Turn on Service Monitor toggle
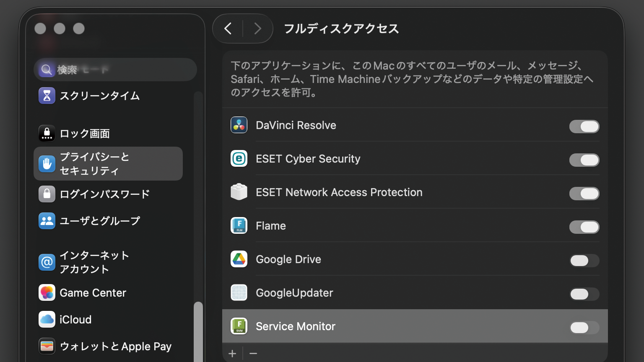The height and width of the screenshot is (362, 644). 584,328
